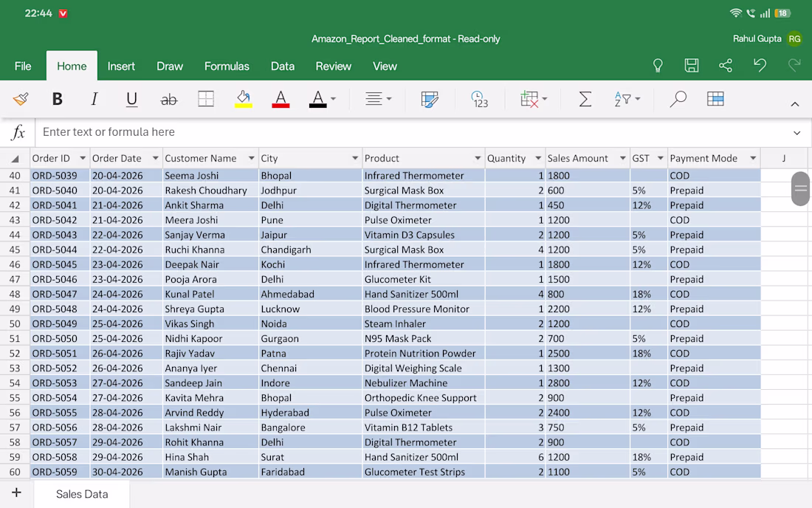Image resolution: width=812 pixels, height=508 pixels.
Task: Open the Quantity filter dropdown
Action: [538, 158]
